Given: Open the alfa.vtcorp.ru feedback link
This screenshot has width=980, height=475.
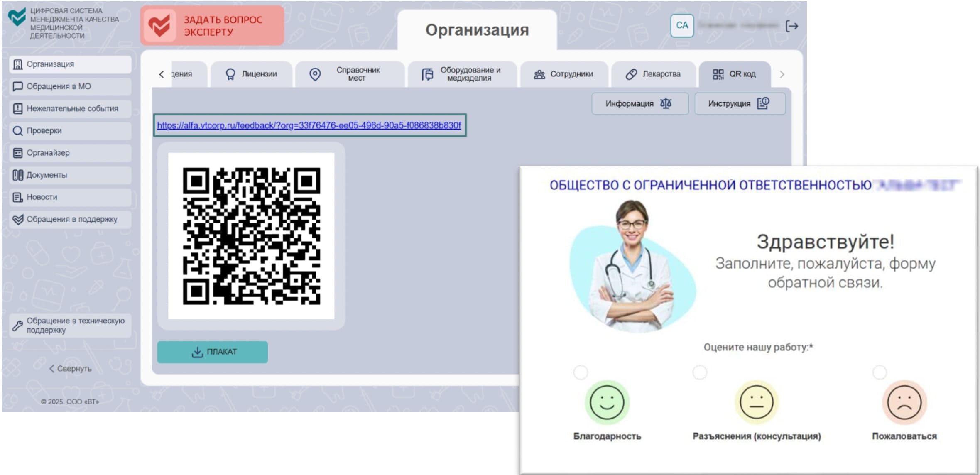Looking at the screenshot, I should tap(309, 125).
